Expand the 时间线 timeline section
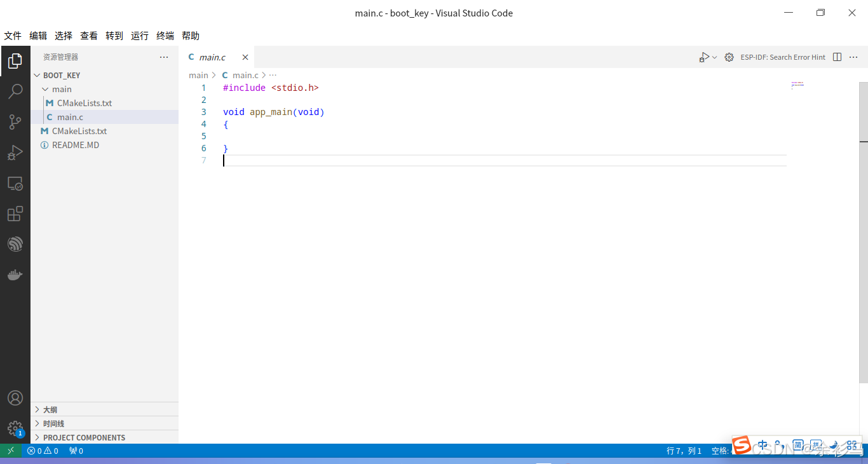Image resolution: width=868 pixels, height=464 pixels. [105, 423]
